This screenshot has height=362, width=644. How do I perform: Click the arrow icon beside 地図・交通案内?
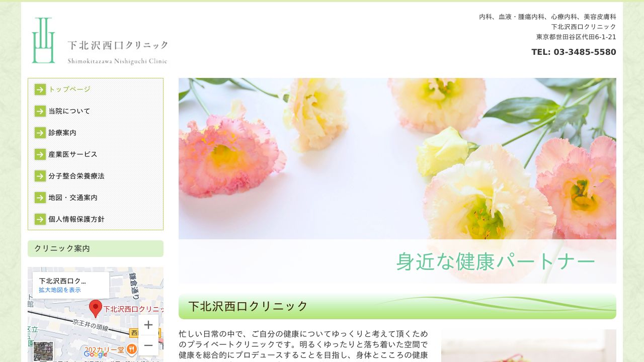click(40, 198)
